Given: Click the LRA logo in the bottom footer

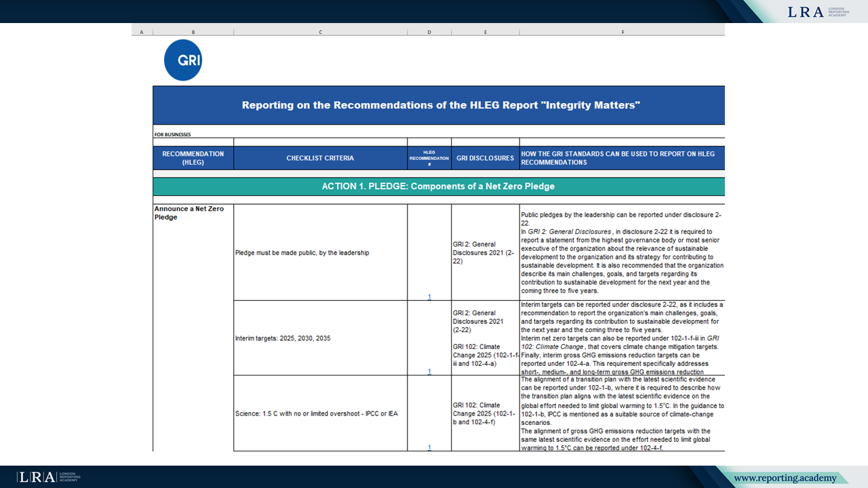Looking at the screenshot, I should point(49,477).
